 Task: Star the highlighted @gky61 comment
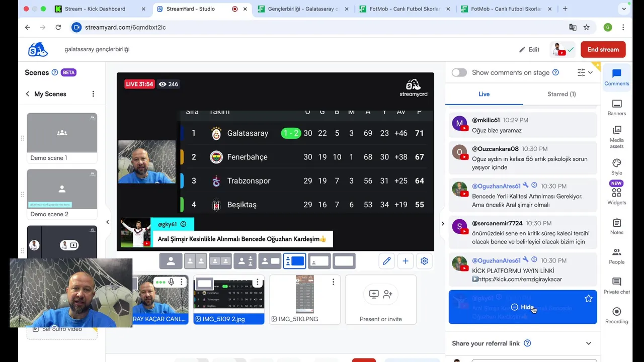click(x=588, y=299)
